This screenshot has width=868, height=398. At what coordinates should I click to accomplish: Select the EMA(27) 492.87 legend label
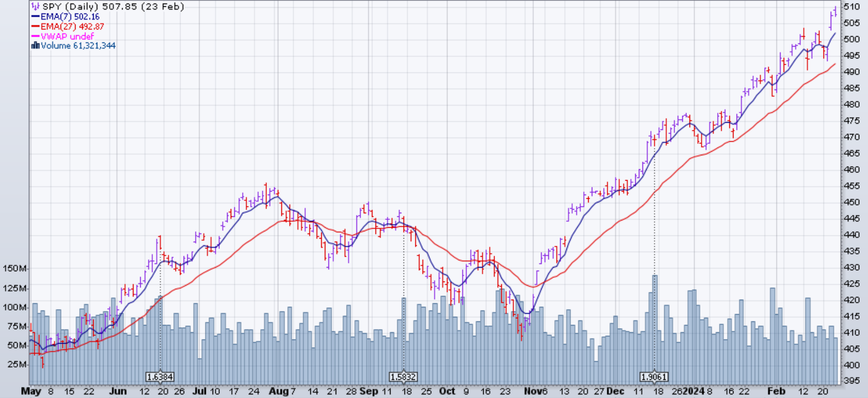click(72, 26)
